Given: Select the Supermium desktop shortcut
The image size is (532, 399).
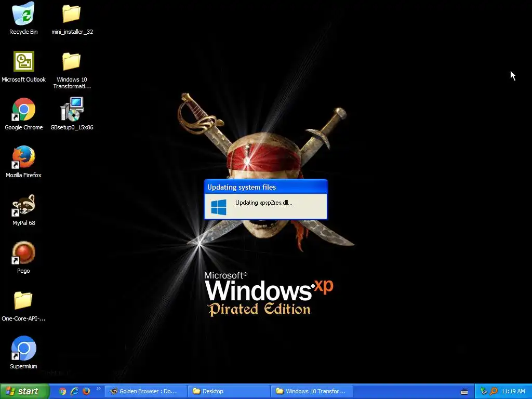Looking at the screenshot, I should coord(23,353).
